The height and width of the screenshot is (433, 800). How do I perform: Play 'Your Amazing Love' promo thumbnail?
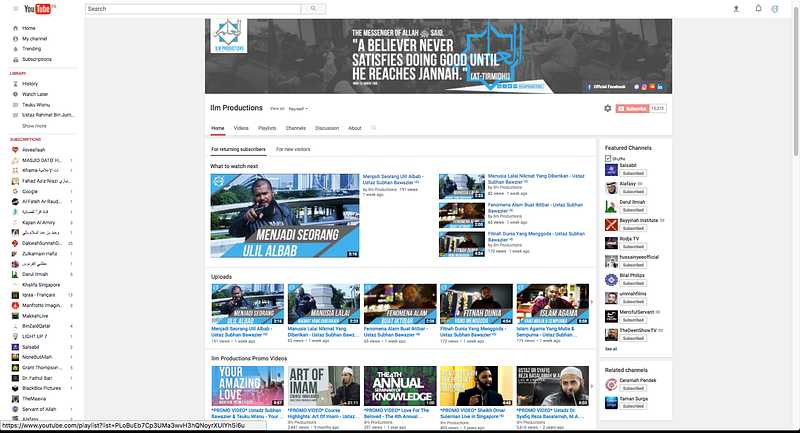pyautogui.click(x=247, y=386)
